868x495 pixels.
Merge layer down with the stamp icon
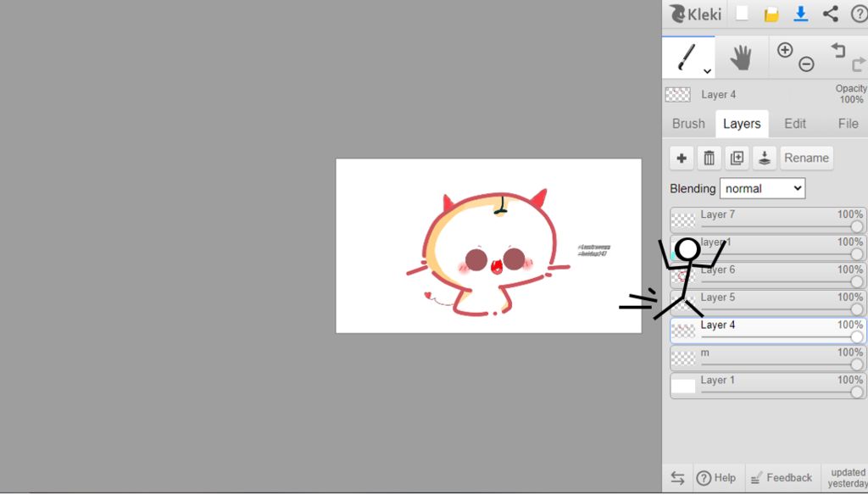(x=765, y=158)
